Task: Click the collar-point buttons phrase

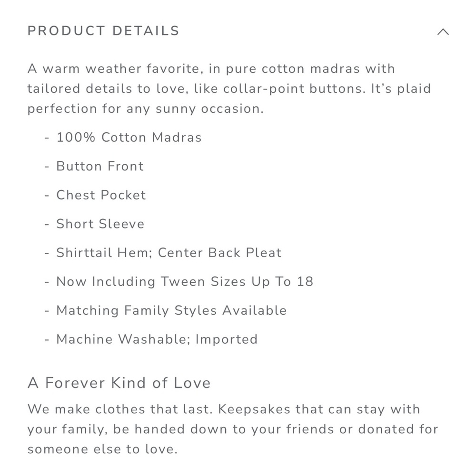Action: click(294, 89)
